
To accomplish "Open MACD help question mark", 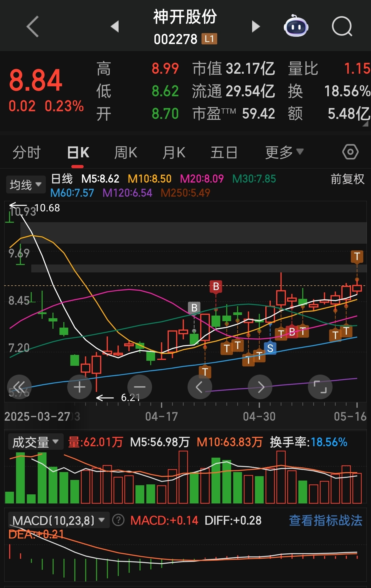I will coord(118,520).
